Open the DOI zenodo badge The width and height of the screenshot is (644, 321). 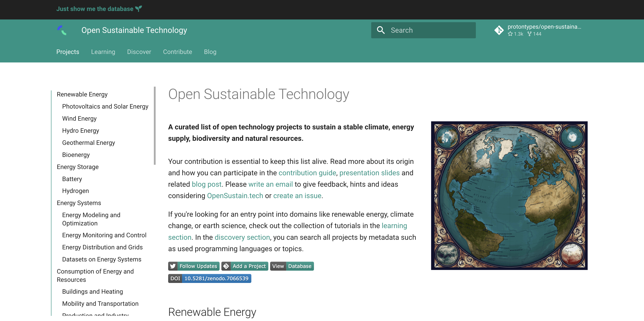(210, 278)
